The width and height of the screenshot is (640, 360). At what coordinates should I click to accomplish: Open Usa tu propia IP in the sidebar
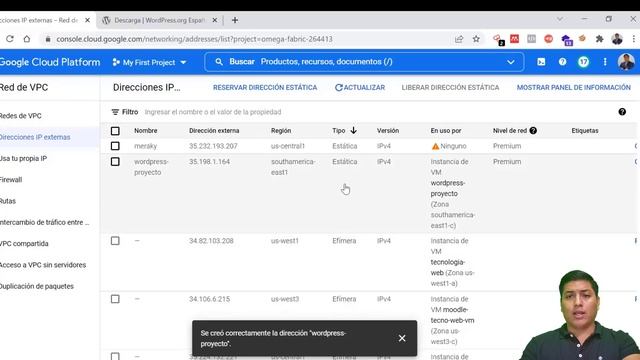pyautogui.click(x=23, y=158)
